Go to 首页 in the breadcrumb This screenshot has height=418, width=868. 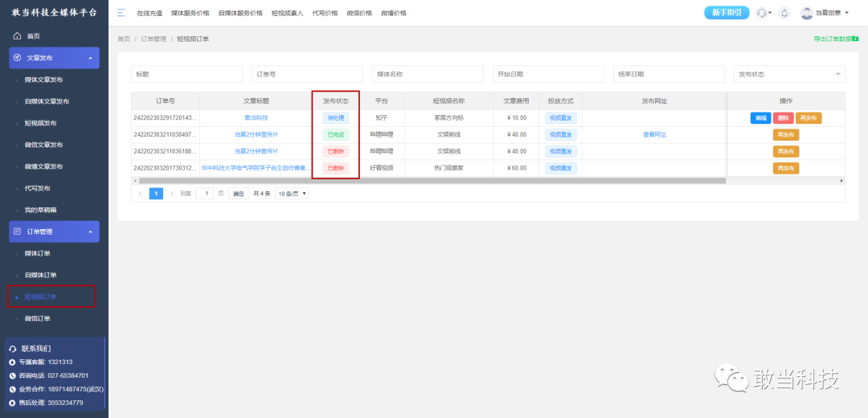124,39
